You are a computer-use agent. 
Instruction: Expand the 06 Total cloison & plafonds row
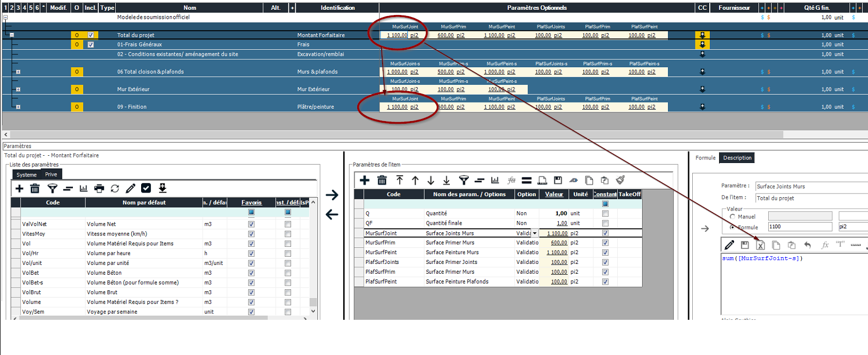tap(18, 72)
